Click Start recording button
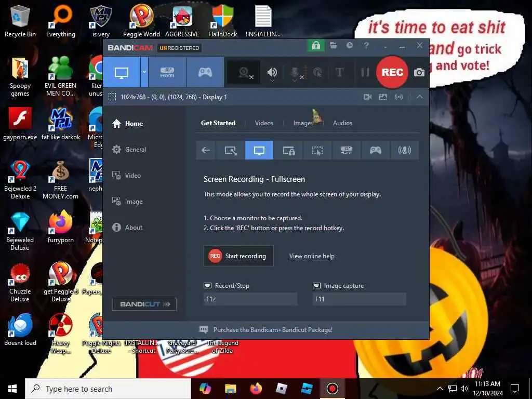 [238, 256]
